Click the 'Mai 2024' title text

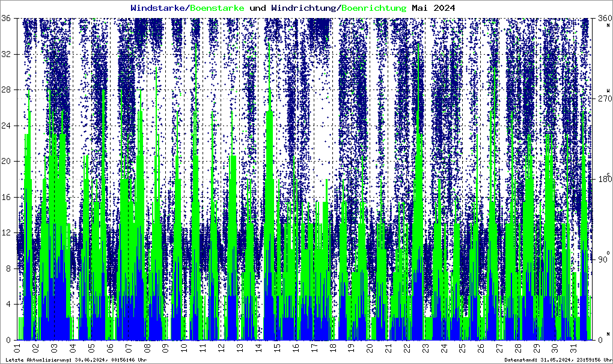[x=433, y=8]
